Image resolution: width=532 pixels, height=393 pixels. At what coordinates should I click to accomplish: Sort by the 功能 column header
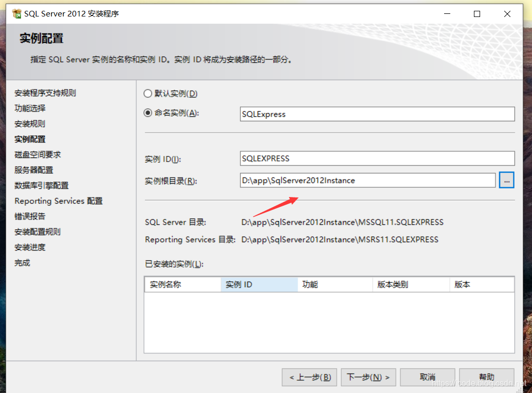coord(335,284)
